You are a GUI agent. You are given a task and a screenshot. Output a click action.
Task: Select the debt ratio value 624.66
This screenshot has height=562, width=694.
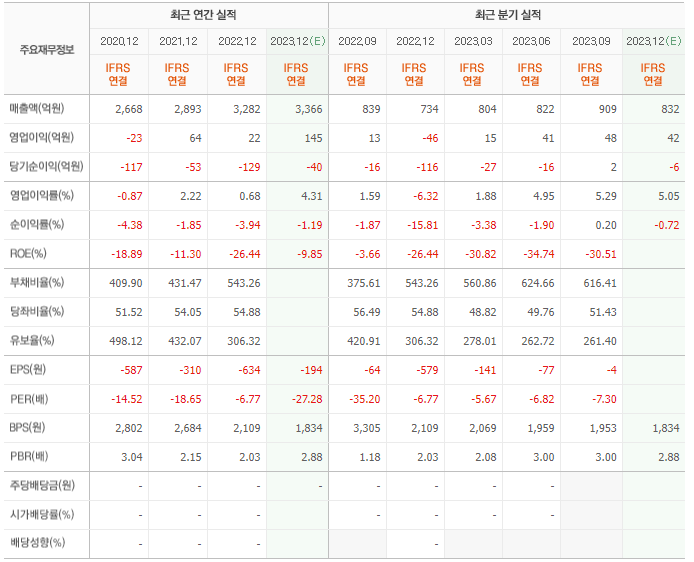pyautogui.click(x=538, y=283)
